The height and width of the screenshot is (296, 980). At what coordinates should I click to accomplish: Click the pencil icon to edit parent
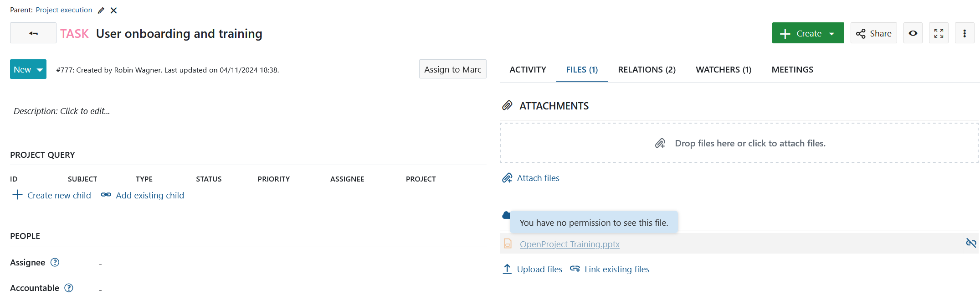[x=101, y=10]
